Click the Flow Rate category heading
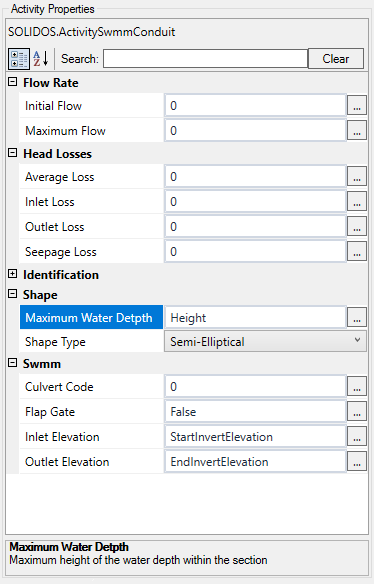 pyautogui.click(x=51, y=83)
